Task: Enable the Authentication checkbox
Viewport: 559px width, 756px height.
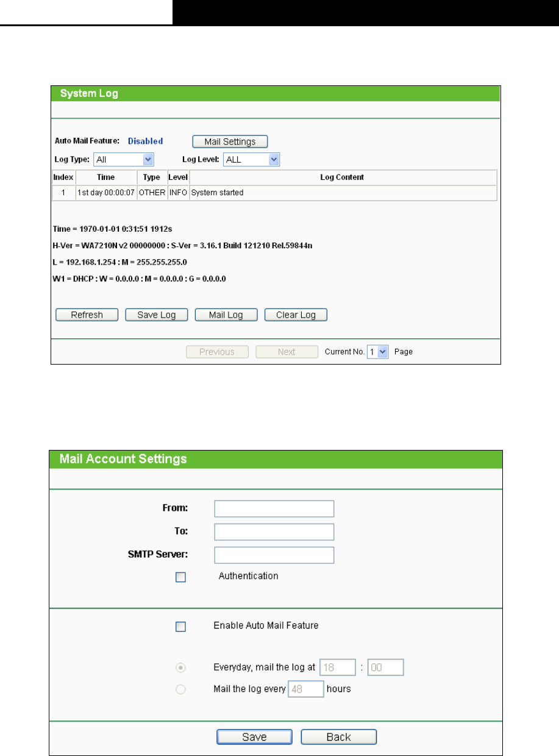Action: tap(180, 577)
